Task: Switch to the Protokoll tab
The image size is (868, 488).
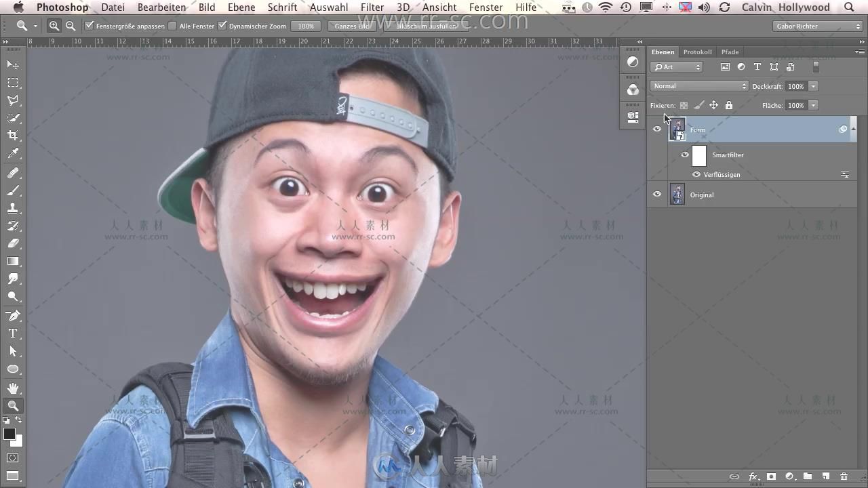Action: tap(697, 52)
